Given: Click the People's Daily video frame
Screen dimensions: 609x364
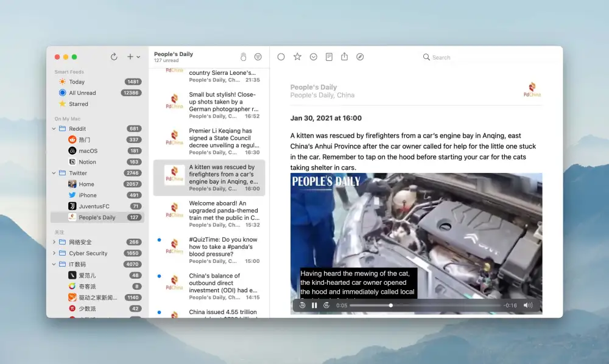Looking at the screenshot, I should point(416,243).
